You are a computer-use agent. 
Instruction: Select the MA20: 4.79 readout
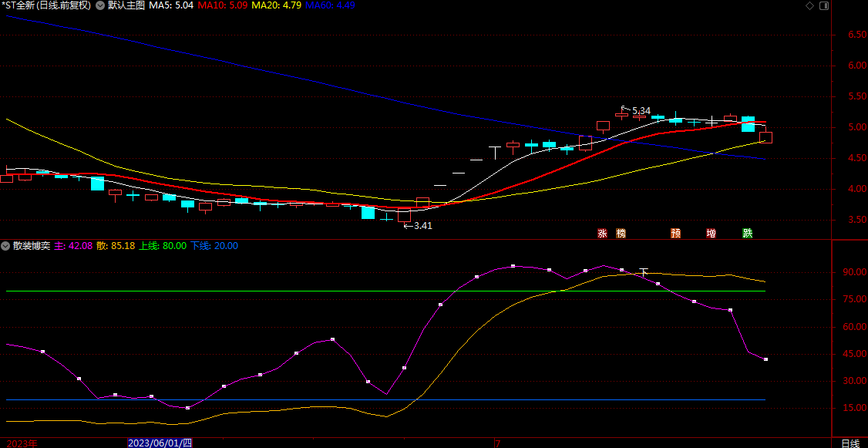(276, 5)
